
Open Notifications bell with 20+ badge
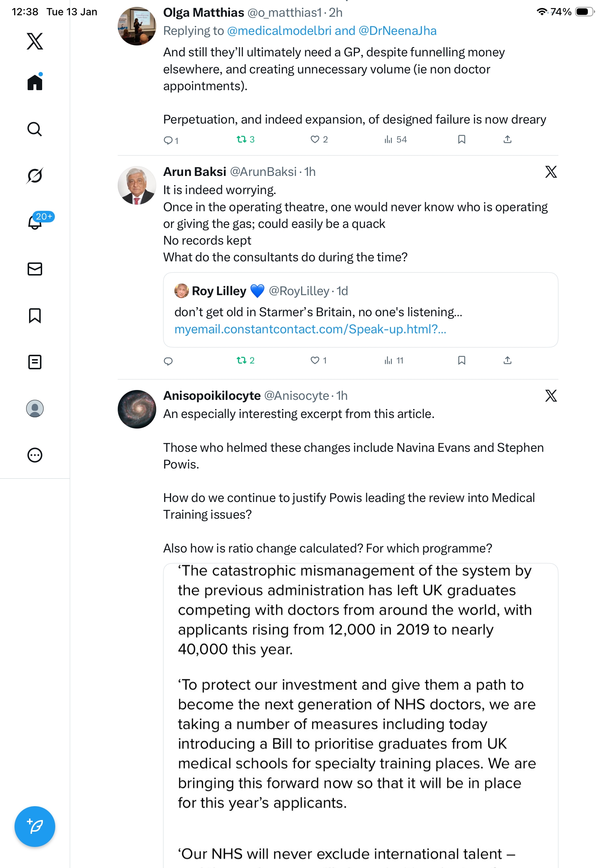coord(35,222)
